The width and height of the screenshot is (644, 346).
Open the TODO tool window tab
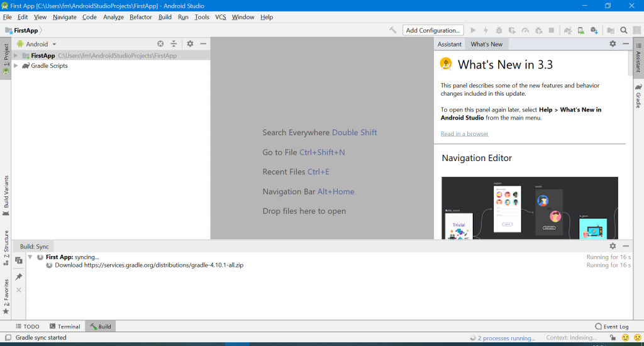[x=28, y=326]
